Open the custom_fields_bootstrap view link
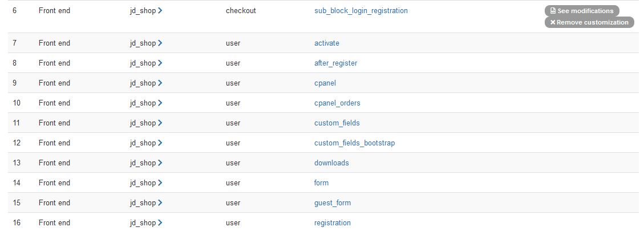644x231 pixels. (x=354, y=143)
